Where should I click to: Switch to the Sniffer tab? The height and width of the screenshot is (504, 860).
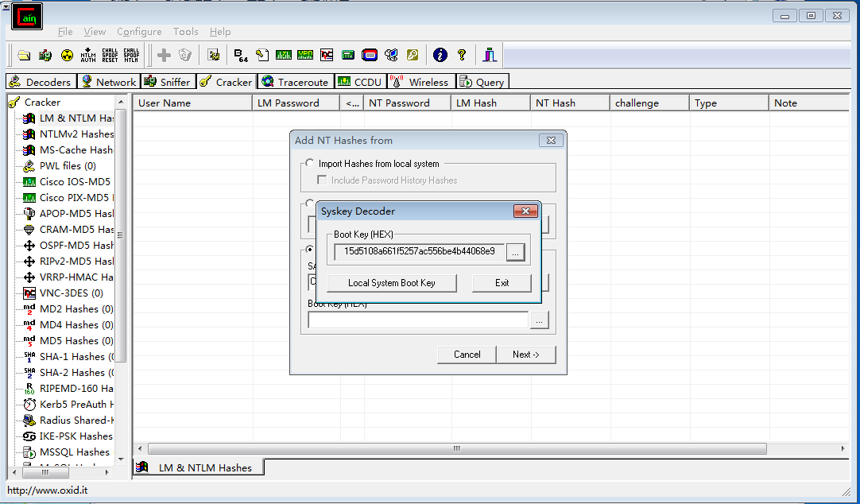click(167, 82)
